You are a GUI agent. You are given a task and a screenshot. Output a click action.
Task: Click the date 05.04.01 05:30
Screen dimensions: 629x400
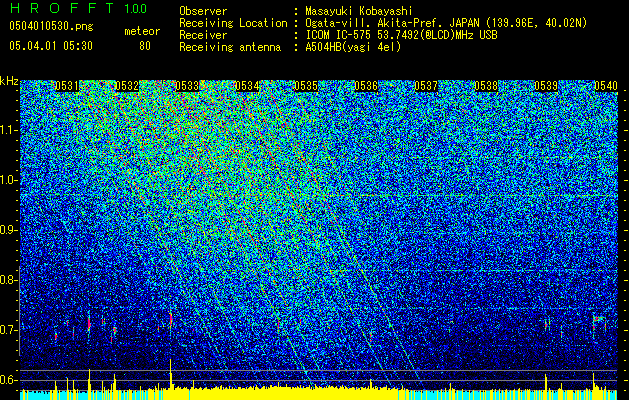pyautogui.click(x=51, y=46)
